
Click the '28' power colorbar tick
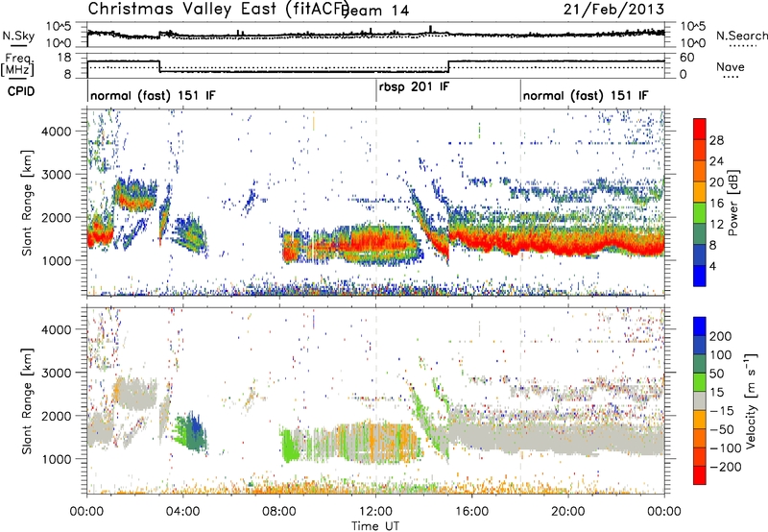716,140
